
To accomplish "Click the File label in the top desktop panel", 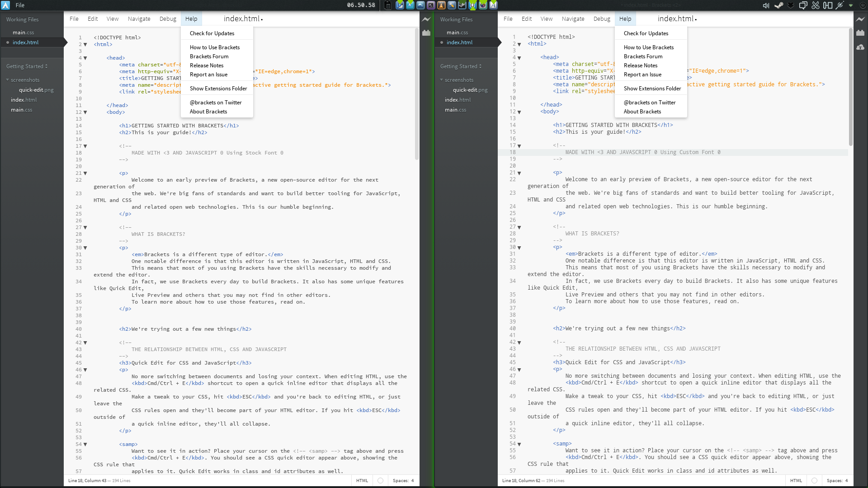I will 20,5.
